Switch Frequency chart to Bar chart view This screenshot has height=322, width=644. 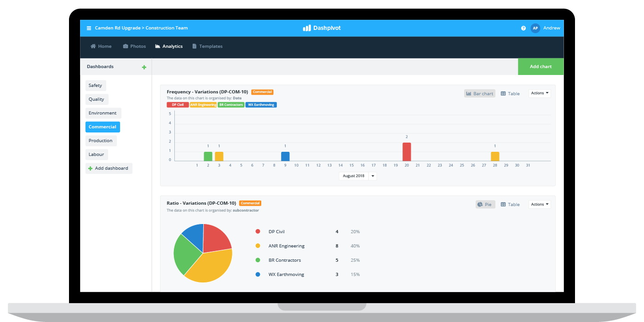coord(480,93)
